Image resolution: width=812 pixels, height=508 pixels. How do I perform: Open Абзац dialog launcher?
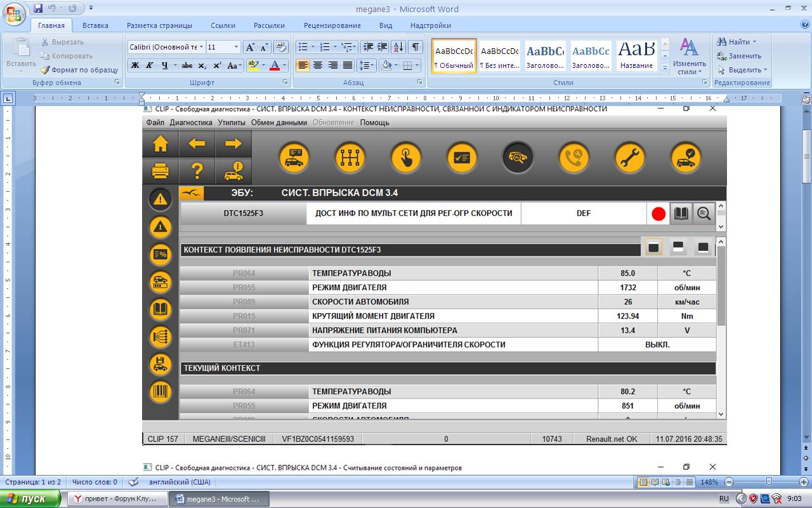click(x=420, y=83)
